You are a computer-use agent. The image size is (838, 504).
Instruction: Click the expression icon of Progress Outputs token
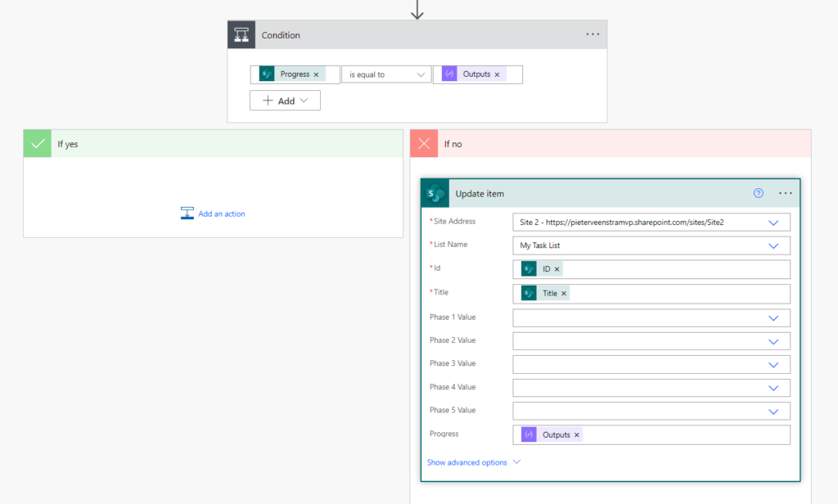pyautogui.click(x=529, y=434)
